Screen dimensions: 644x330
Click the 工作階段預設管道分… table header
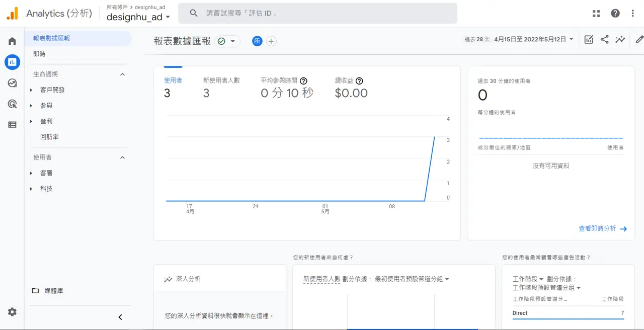(x=540, y=299)
